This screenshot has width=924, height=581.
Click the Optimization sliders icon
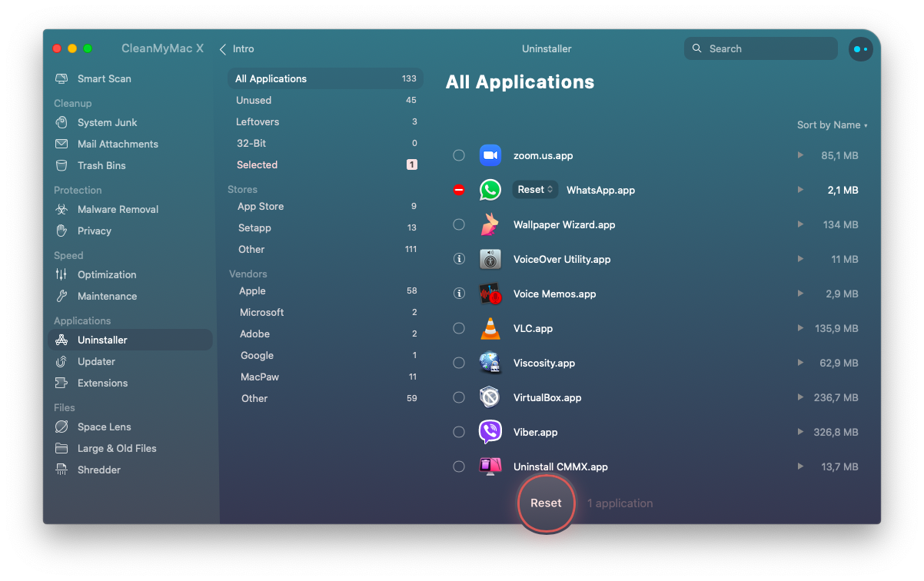[x=61, y=274]
